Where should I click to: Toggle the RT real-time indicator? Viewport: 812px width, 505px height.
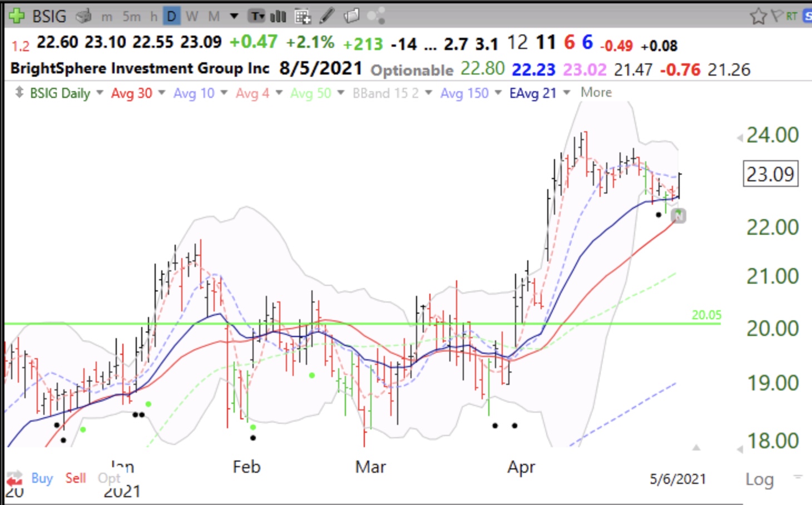pos(791,17)
